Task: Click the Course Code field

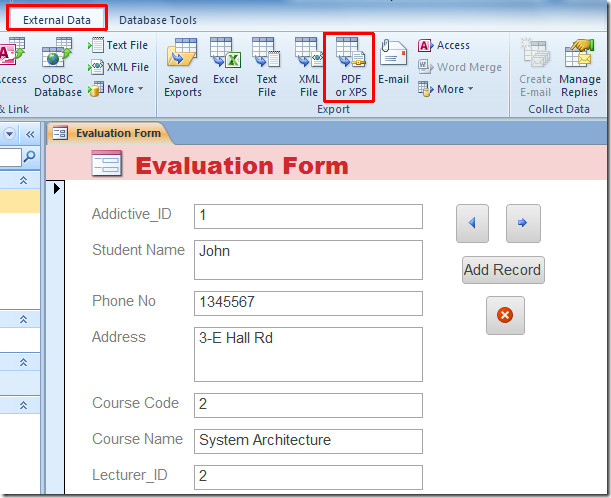Action: click(308, 405)
